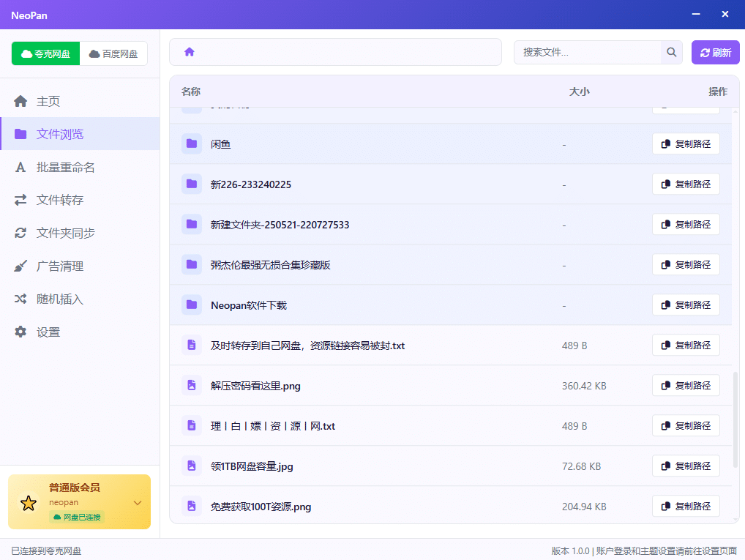This screenshot has width=745, height=560.
Task: Click the 新建文件夹-250521-220727533 folder icon
Action: (x=192, y=224)
